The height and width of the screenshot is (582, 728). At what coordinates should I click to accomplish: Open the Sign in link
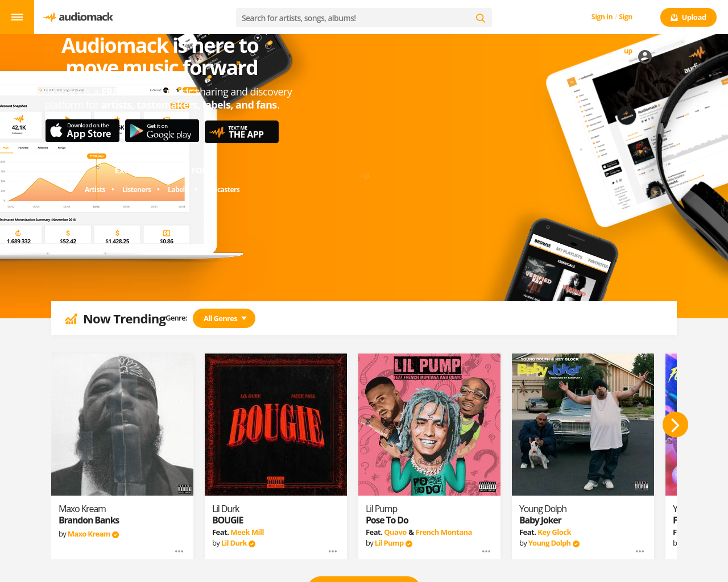tap(602, 17)
